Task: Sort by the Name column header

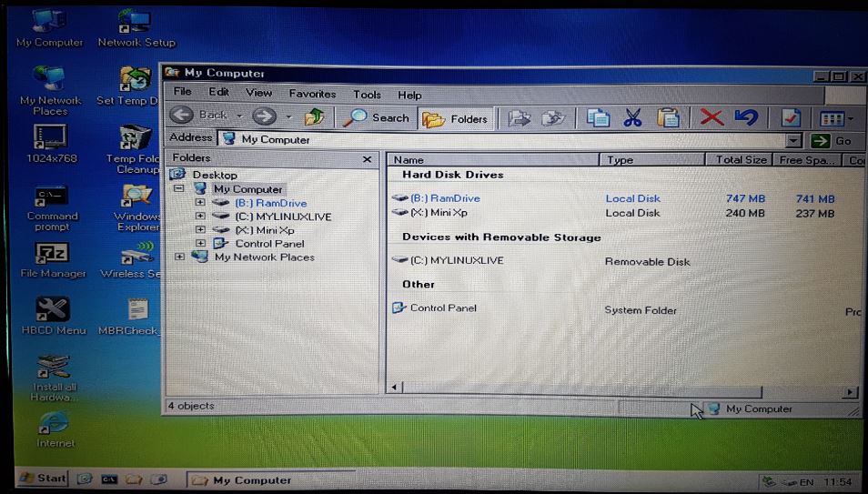Action: pos(492,159)
